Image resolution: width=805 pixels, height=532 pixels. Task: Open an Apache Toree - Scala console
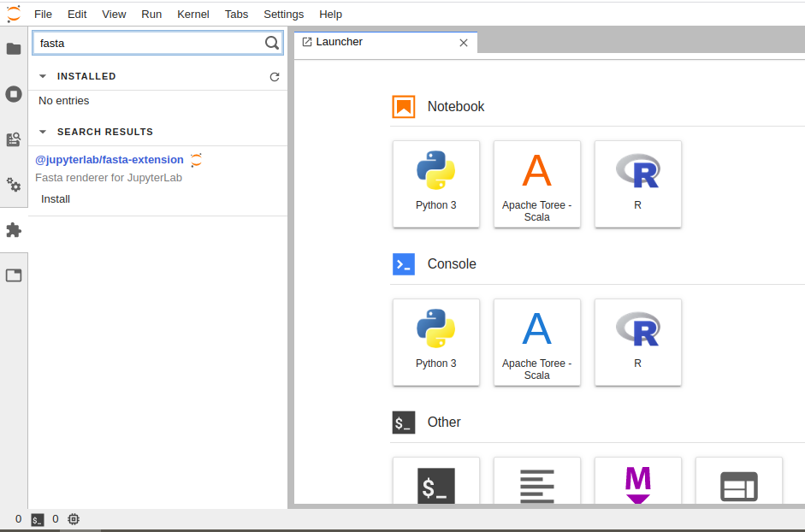(x=537, y=342)
